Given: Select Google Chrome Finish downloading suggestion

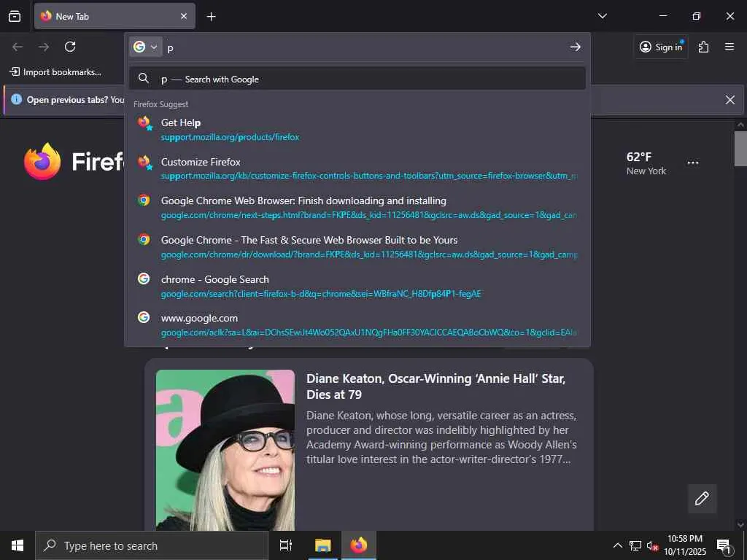Looking at the screenshot, I should 357,208.
